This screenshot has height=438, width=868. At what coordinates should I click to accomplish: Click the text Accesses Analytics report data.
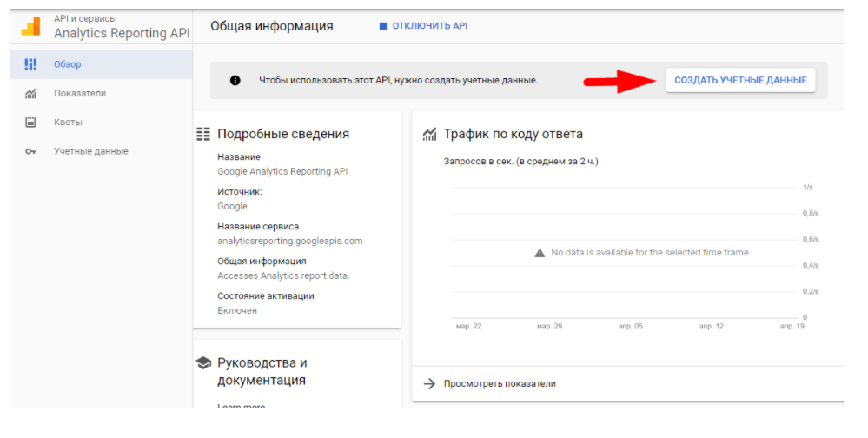(283, 275)
